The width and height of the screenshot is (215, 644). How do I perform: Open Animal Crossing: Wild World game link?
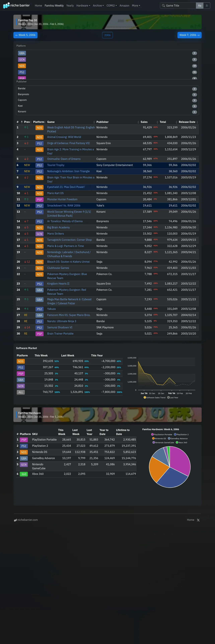[x=64, y=137]
